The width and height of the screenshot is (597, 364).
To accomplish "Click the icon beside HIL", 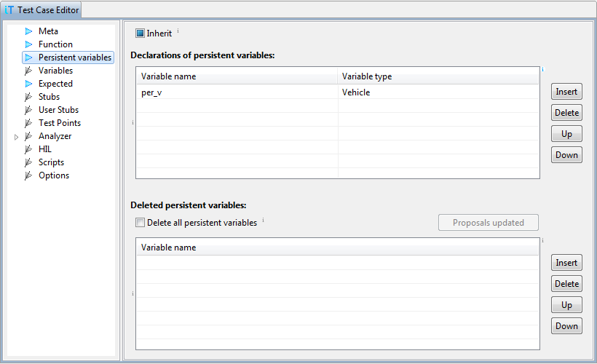I will coord(28,149).
